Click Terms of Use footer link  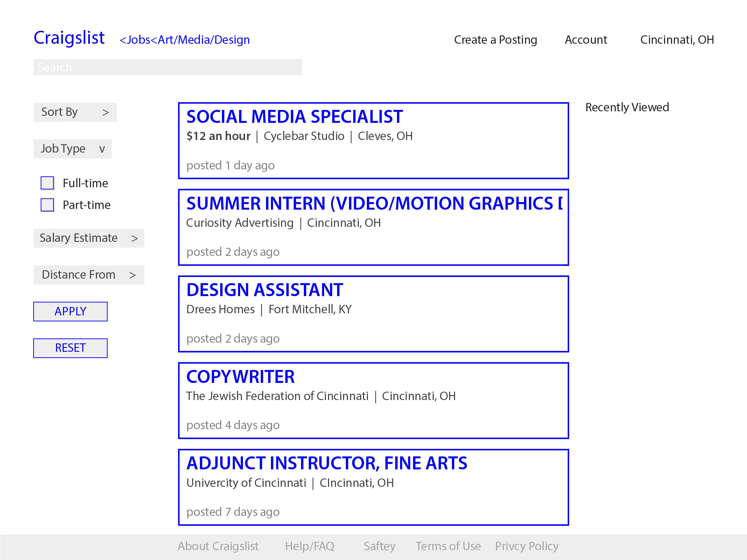click(x=448, y=546)
